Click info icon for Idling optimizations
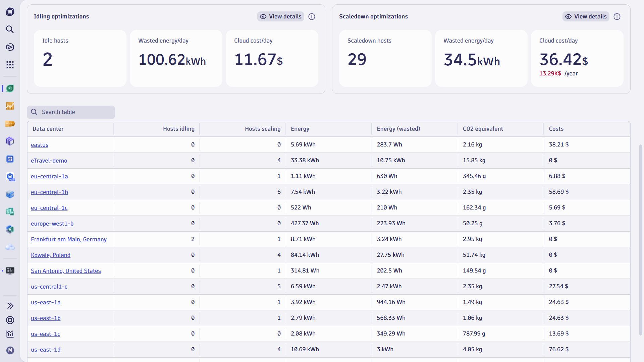 pyautogui.click(x=312, y=17)
